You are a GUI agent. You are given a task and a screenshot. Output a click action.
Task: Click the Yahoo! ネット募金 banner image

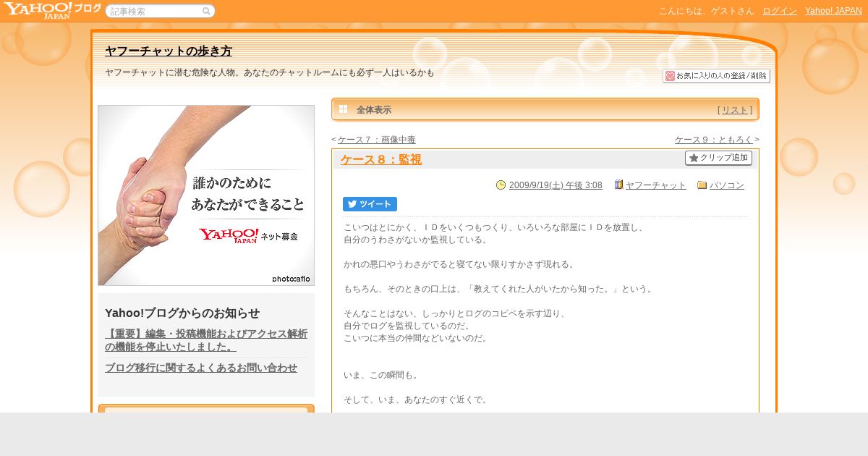pyautogui.click(x=206, y=195)
